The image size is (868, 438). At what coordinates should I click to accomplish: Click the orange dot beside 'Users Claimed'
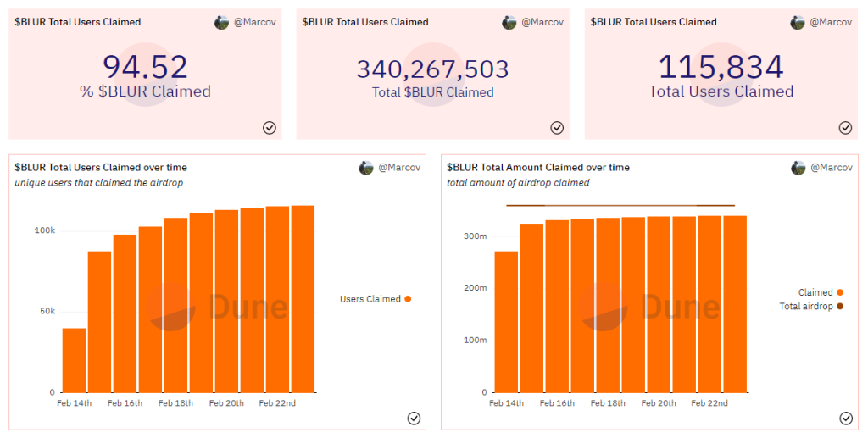[408, 298]
